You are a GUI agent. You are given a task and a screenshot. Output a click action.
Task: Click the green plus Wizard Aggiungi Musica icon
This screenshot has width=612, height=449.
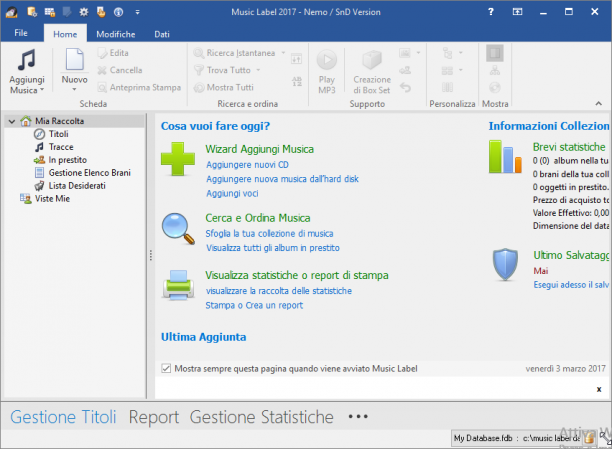tap(178, 159)
